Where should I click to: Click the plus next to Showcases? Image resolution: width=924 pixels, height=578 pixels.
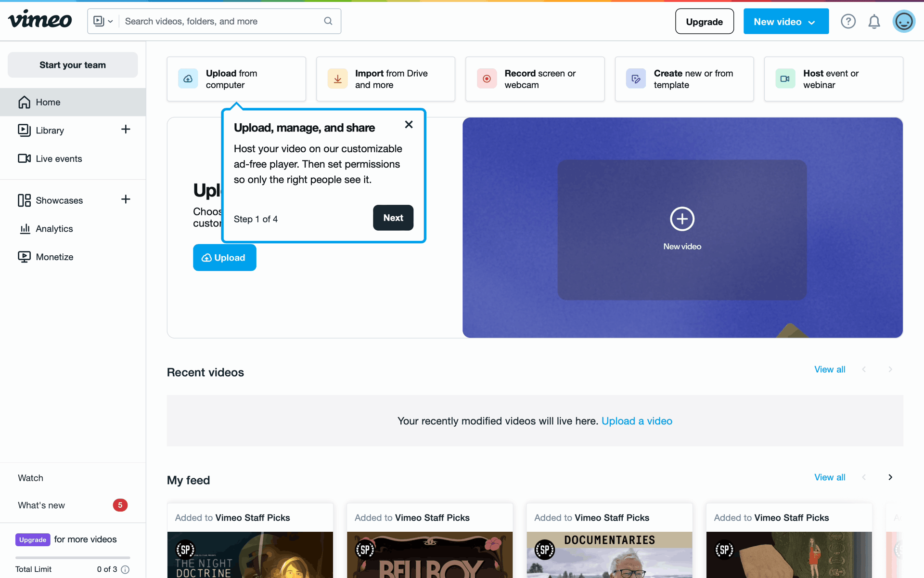point(126,199)
